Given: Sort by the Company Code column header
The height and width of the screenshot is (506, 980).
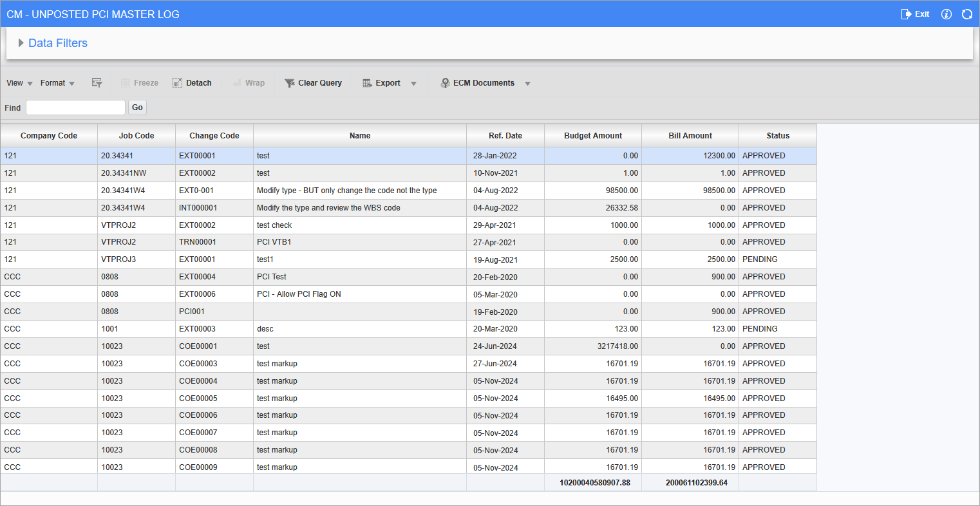Looking at the screenshot, I should coord(49,136).
